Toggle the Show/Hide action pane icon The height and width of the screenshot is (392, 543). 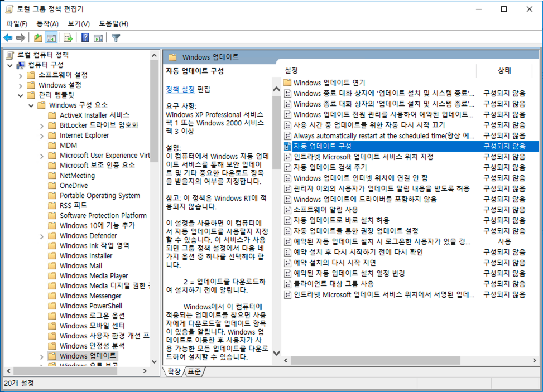(98, 38)
